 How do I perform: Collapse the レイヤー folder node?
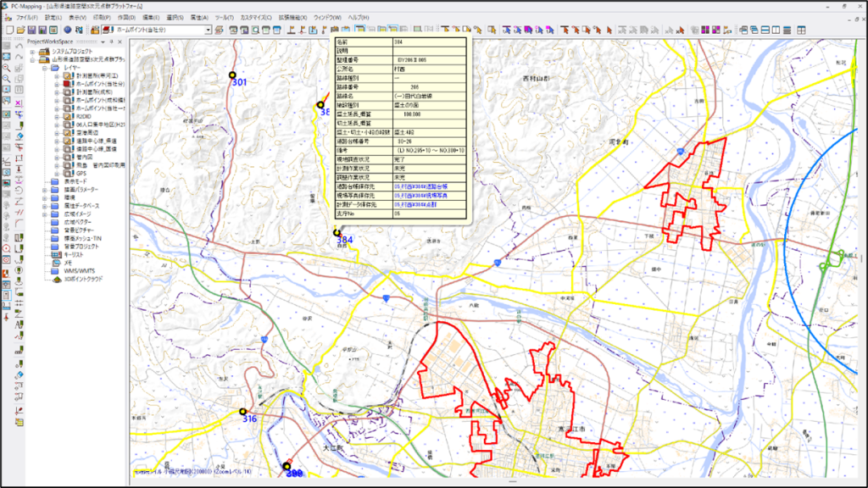(45, 67)
